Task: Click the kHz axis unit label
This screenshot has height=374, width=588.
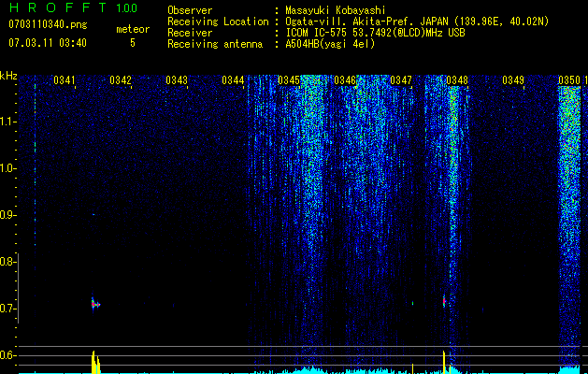Action: (8, 76)
